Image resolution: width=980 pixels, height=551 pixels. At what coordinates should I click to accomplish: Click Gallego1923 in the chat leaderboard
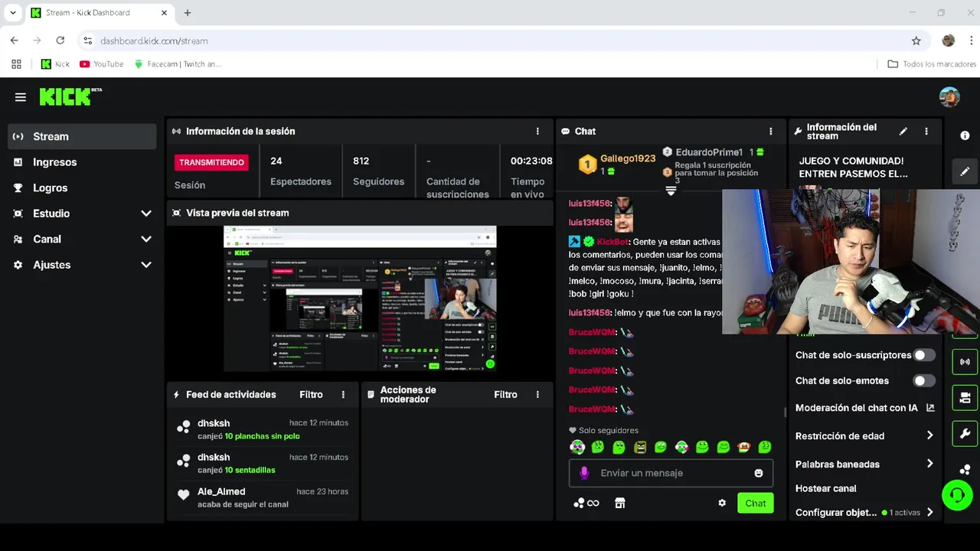click(x=628, y=158)
